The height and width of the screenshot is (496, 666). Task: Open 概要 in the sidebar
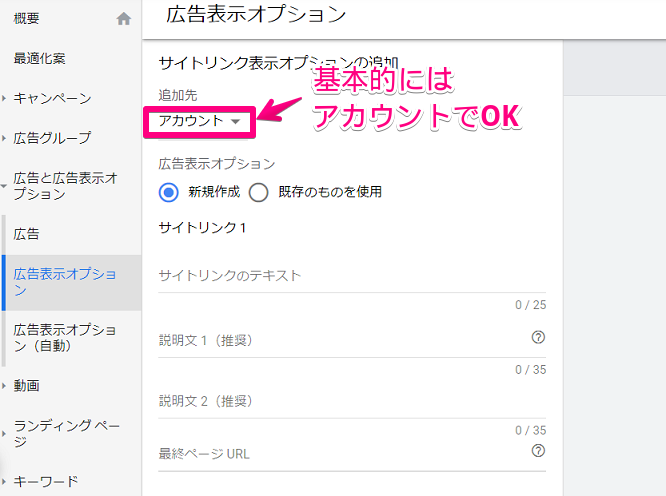coord(26,19)
